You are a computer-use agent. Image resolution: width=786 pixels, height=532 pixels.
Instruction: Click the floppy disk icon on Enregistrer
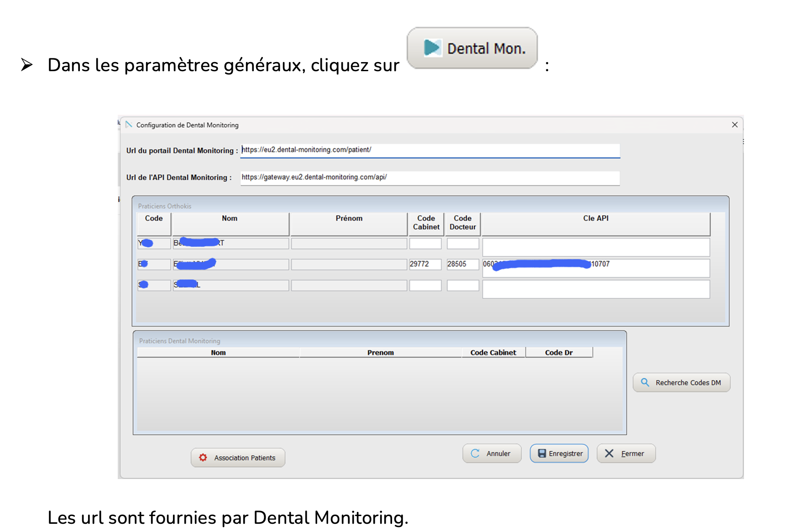(542, 454)
